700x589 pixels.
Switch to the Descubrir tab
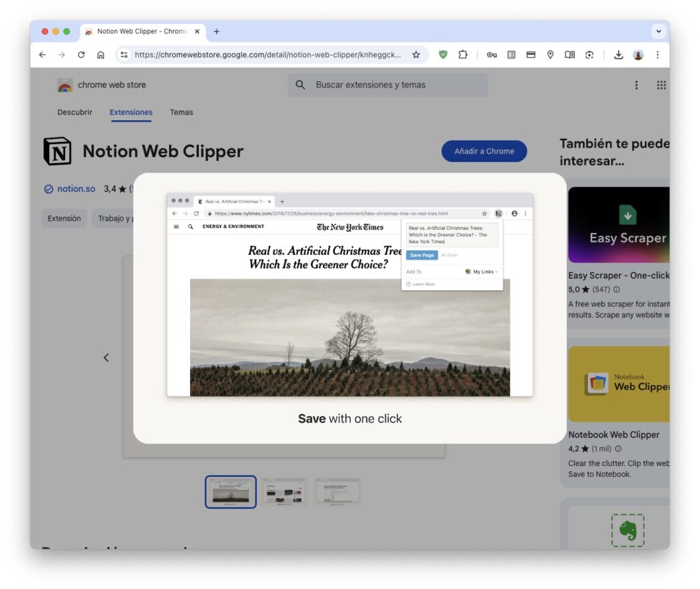point(75,112)
